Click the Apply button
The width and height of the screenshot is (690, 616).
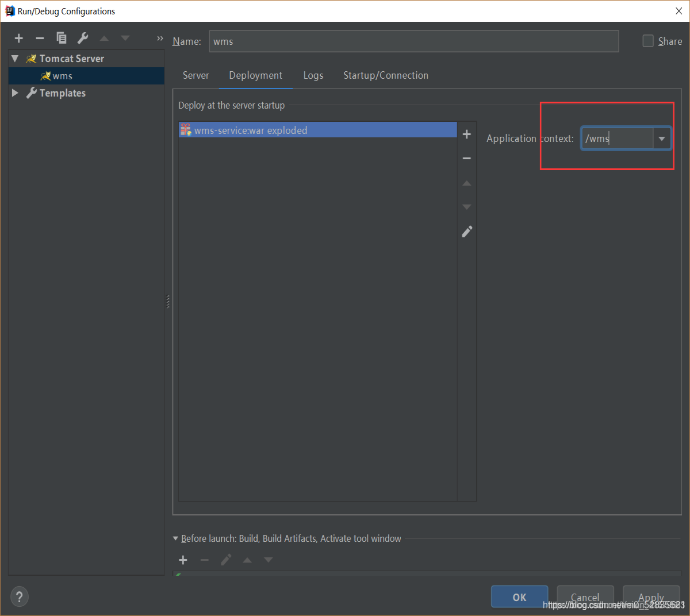click(x=651, y=597)
